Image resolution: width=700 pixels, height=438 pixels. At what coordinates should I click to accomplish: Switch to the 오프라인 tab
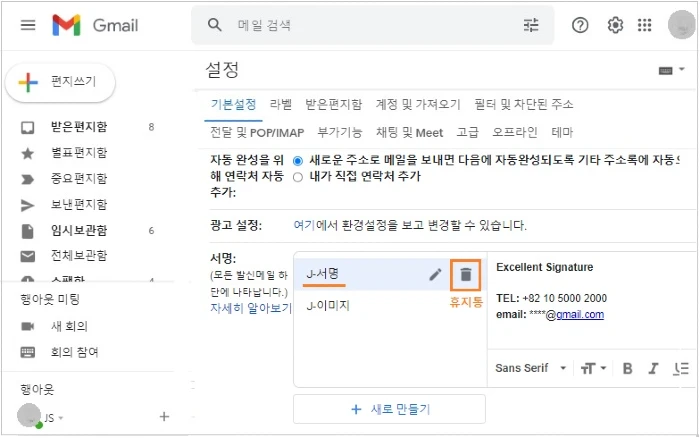click(515, 133)
